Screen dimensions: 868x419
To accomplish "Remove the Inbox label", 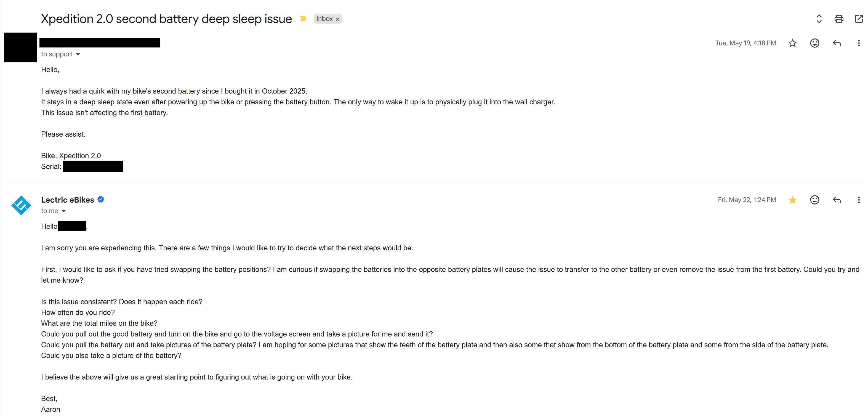I will (x=337, y=19).
